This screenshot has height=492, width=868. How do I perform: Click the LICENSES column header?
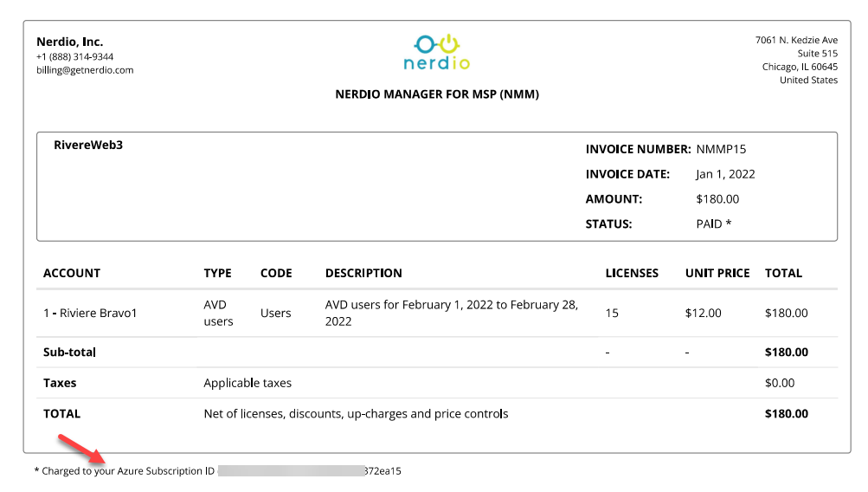click(x=632, y=273)
